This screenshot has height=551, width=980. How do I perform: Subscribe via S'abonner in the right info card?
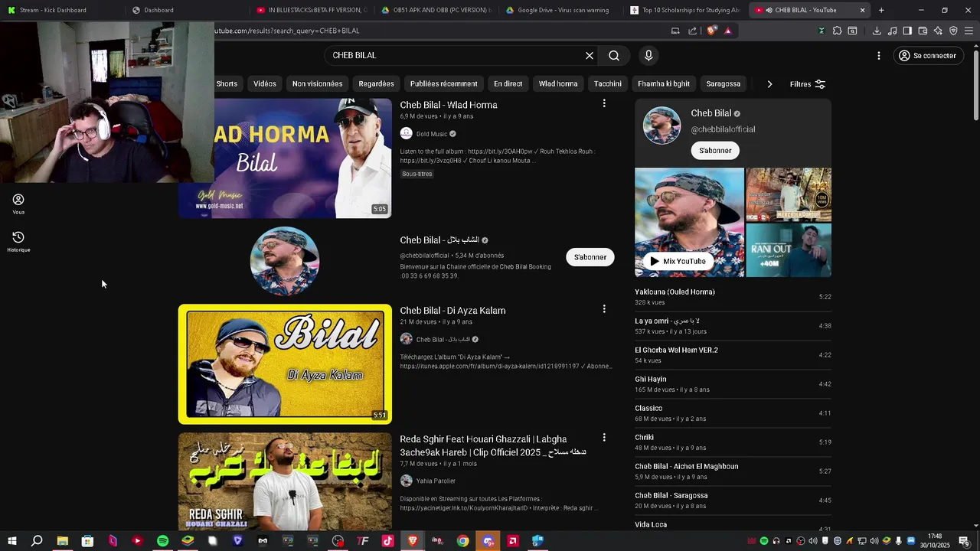715,151
